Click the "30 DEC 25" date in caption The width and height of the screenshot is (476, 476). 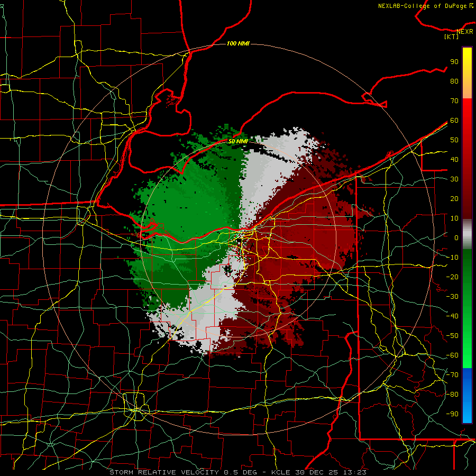tap(317, 472)
